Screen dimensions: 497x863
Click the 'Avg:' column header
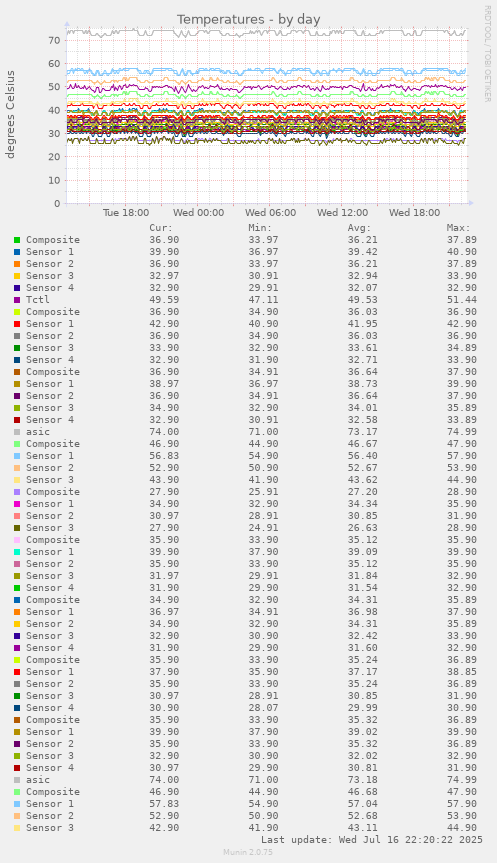359,228
